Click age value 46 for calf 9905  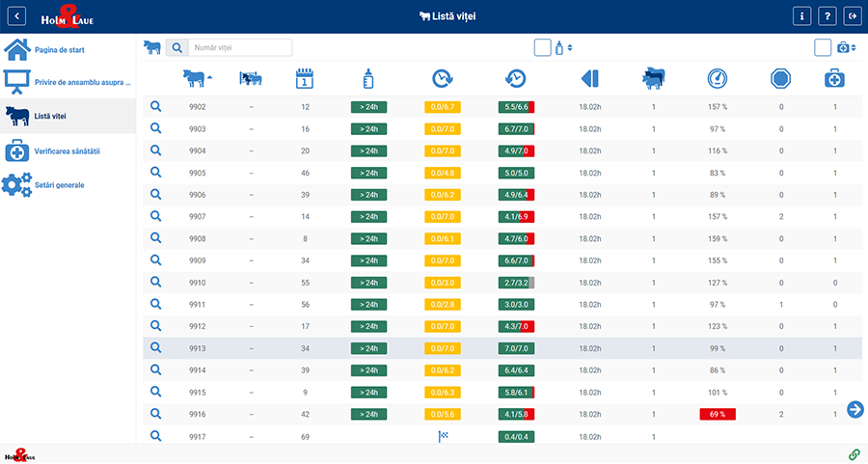(305, 173)
